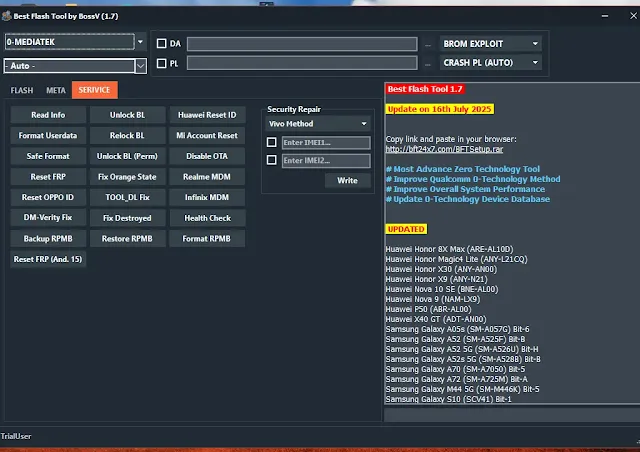Click the Format RPMB button

207,238
